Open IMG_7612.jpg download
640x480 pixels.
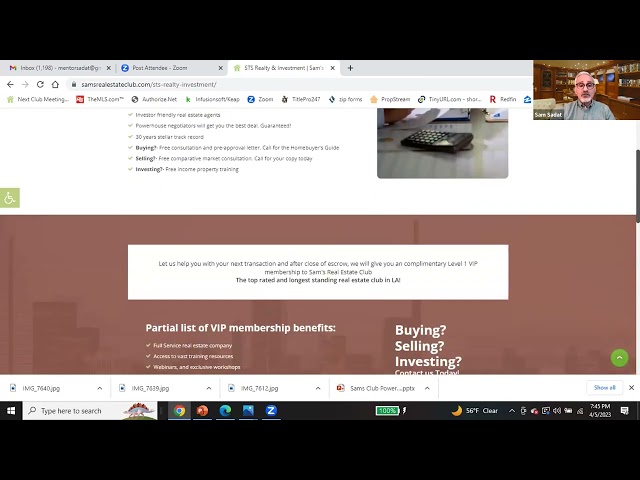point(259,388)
